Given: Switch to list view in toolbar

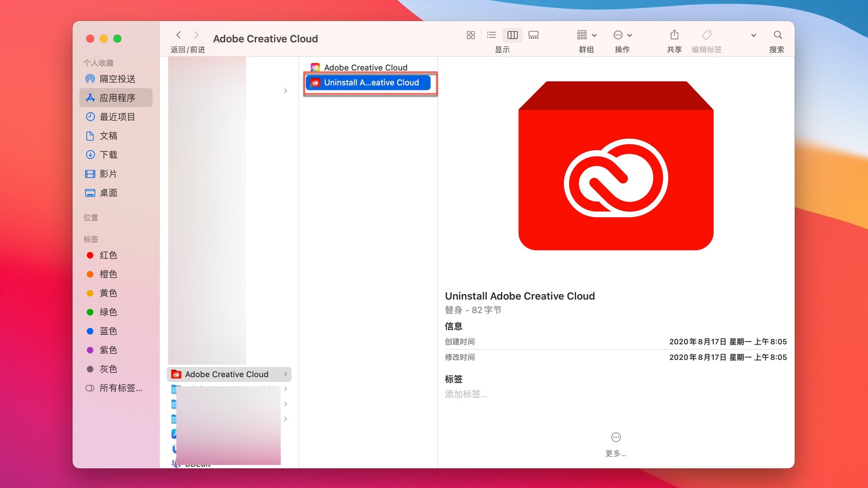Looking at the screenshot, I should click(491, 35).
